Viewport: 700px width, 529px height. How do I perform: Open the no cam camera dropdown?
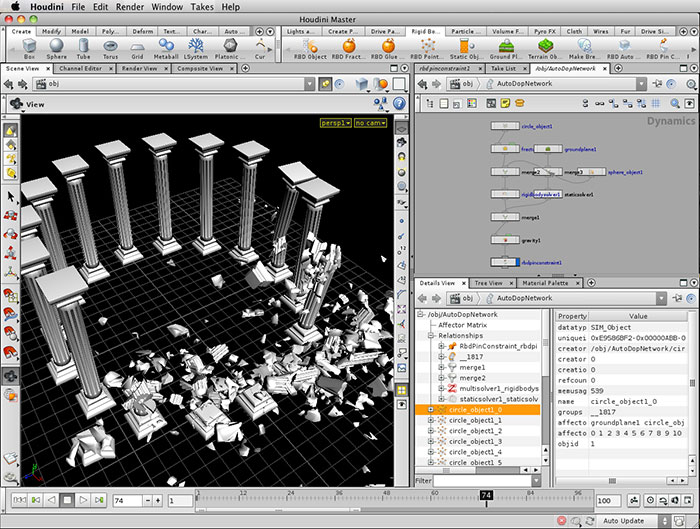click(371, 123)
